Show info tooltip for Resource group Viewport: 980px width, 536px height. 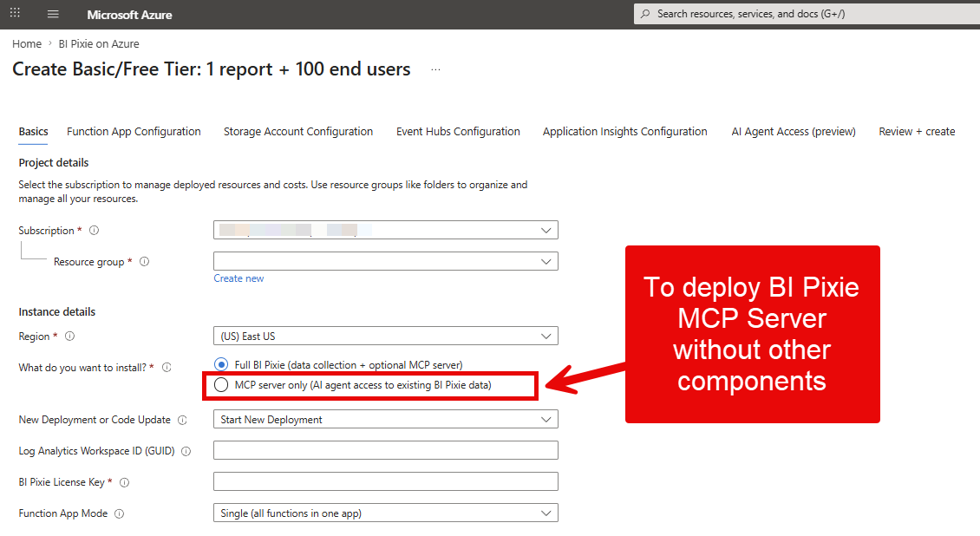(x=144, y=261)
